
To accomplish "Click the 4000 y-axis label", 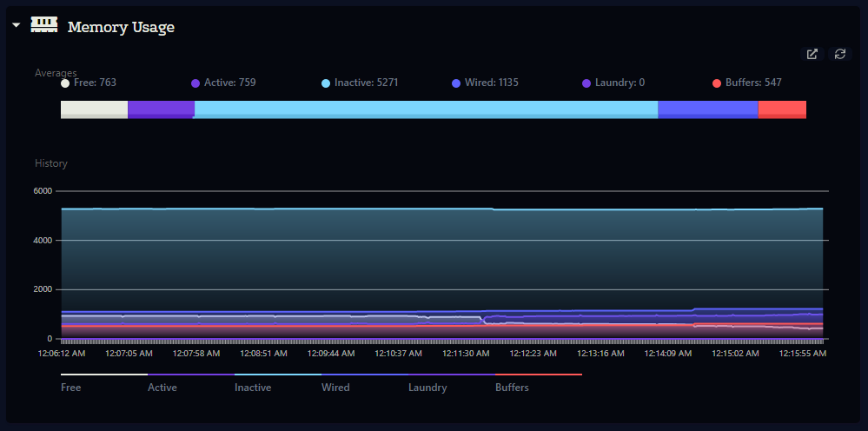I will pyautogui.click(x=43, y=240).
